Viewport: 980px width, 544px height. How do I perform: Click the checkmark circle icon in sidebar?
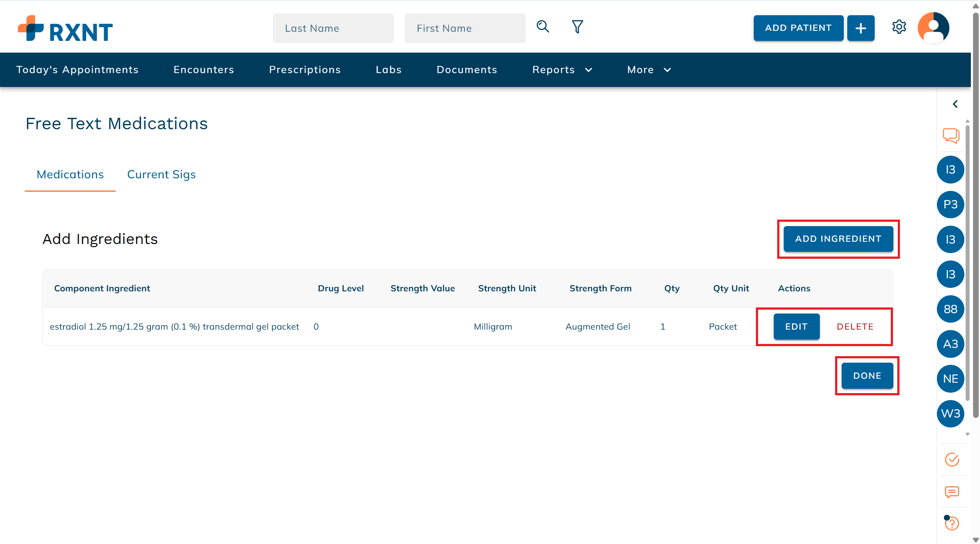pos(951,459)
